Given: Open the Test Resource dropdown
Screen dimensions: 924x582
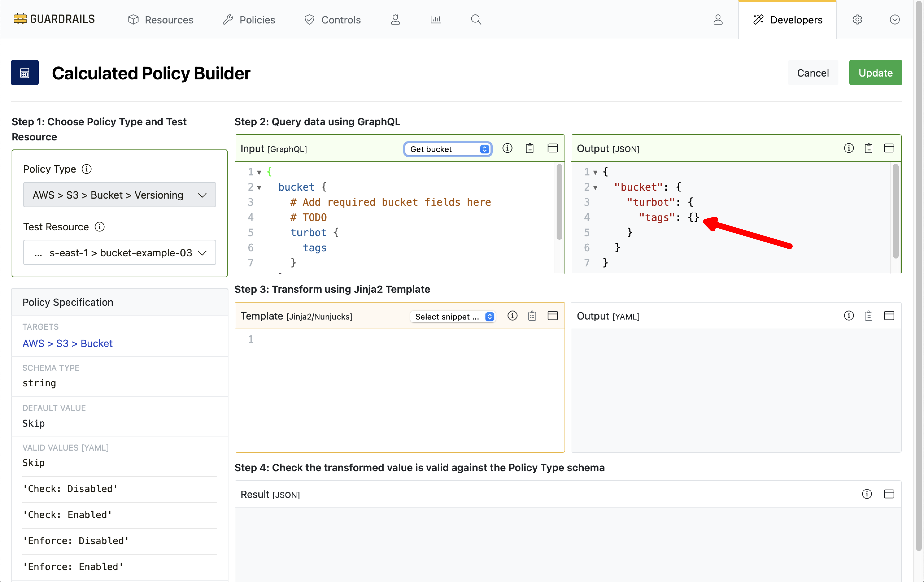Looking at the screenshot, I should click(x=119, y=253).
